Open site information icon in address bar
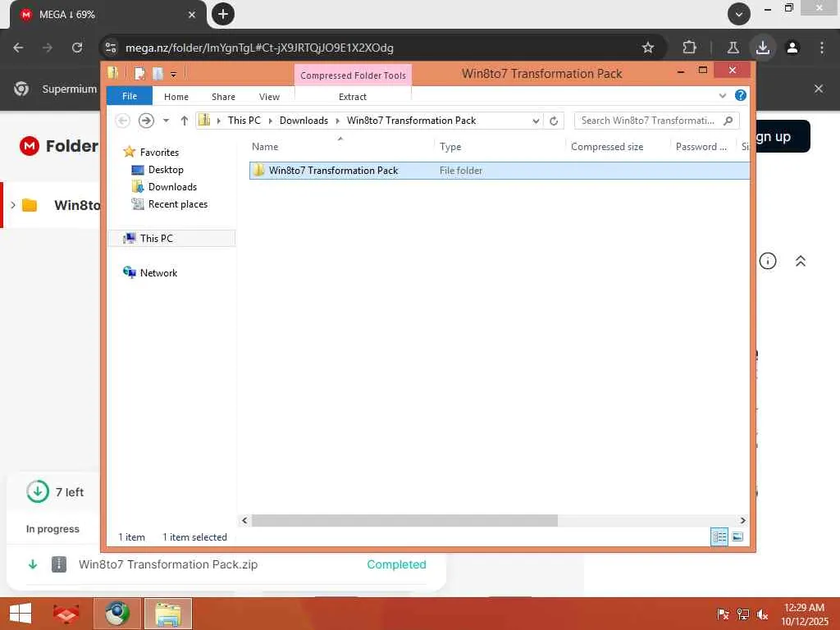The width and height of the screenshot is (840, 630). [x=111, y=48]
